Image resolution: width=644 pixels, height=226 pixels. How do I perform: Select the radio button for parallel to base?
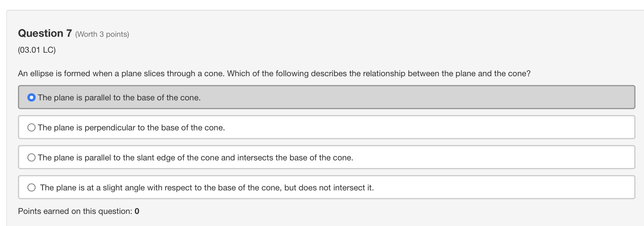31,97
